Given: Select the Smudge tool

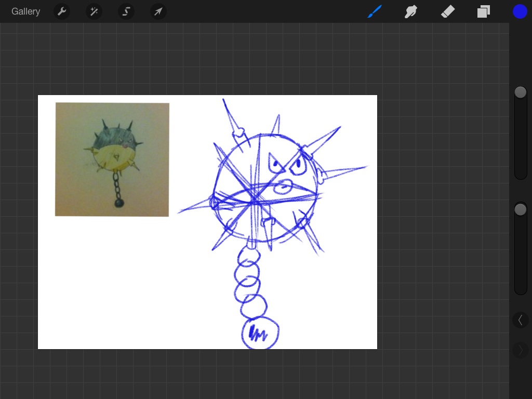Looking at the screenshot, I should pos(411,11).
